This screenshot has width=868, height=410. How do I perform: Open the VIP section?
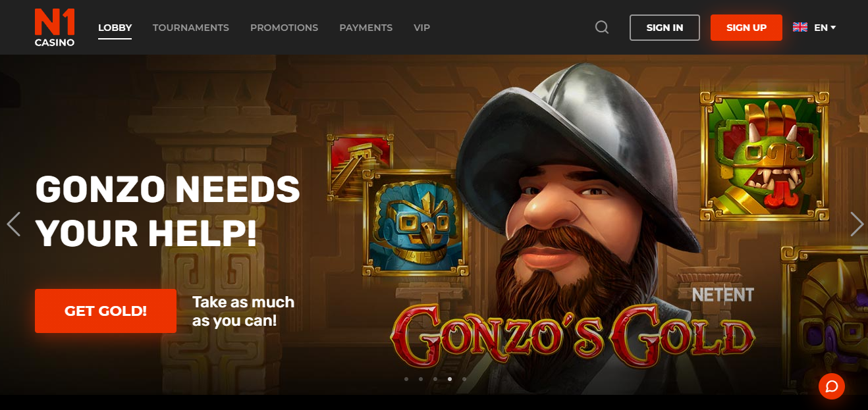coord(421,28)
